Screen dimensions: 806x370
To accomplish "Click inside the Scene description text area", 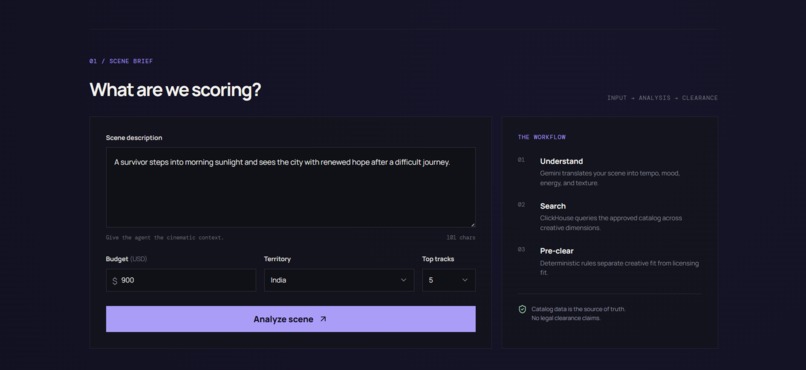I will click(290, 188).
